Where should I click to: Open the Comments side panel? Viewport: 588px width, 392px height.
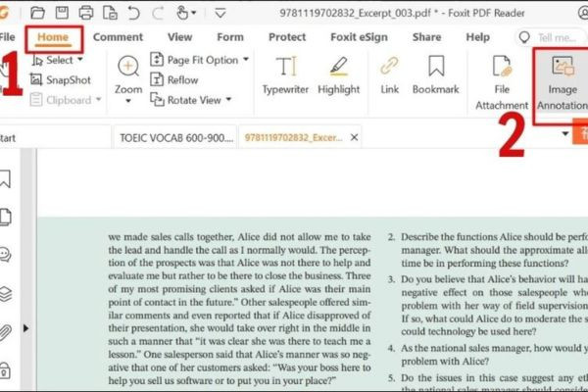pyautogui.click(x=5, y=255)
